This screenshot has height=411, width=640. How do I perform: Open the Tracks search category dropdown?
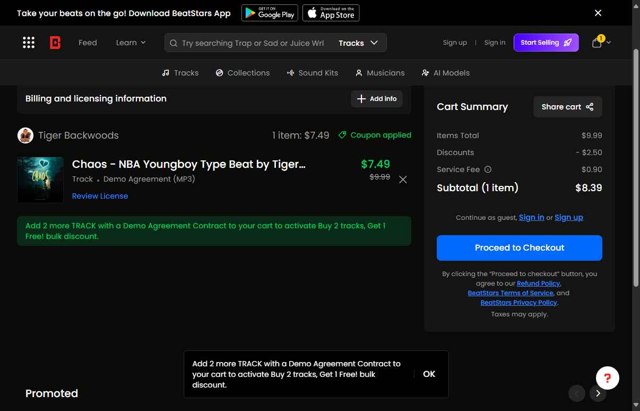358,43
